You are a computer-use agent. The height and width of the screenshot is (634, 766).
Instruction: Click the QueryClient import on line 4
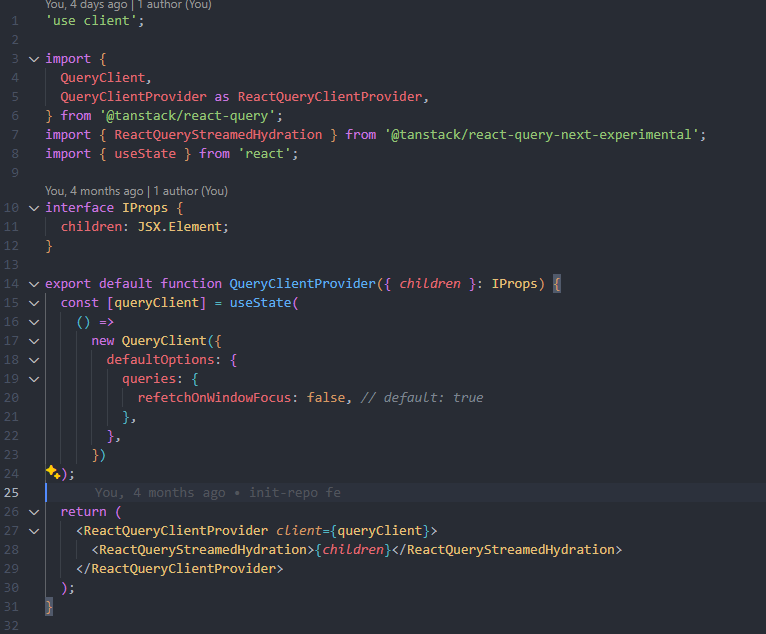(x=103, y=78)
